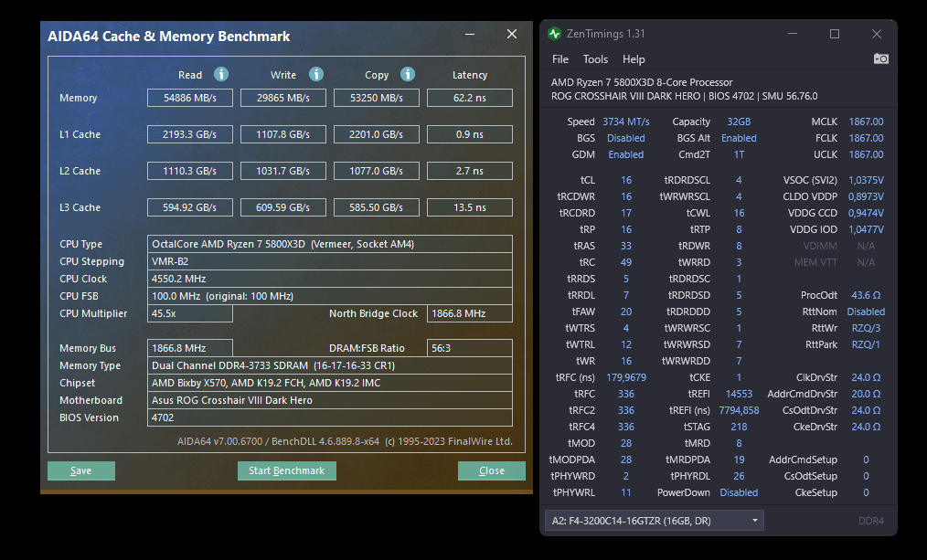Click the Memory Read value 54886 MB/s
Screen dimensions: 927x560
coord(190,98)
